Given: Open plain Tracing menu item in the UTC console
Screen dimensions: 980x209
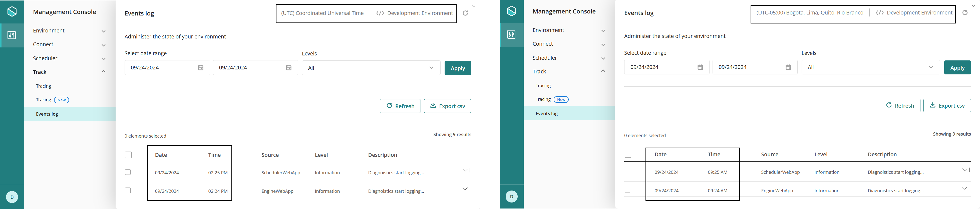Looking at the screenshot, I should point(43,86).
